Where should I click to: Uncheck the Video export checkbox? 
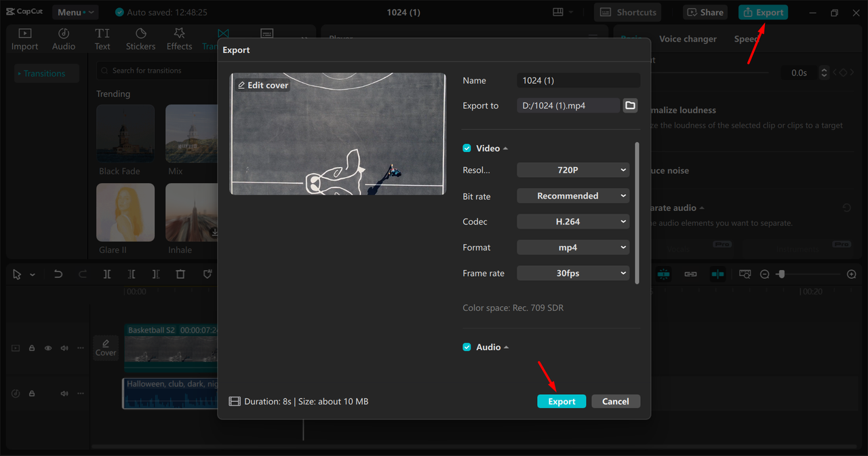click(x=467, y=148)
